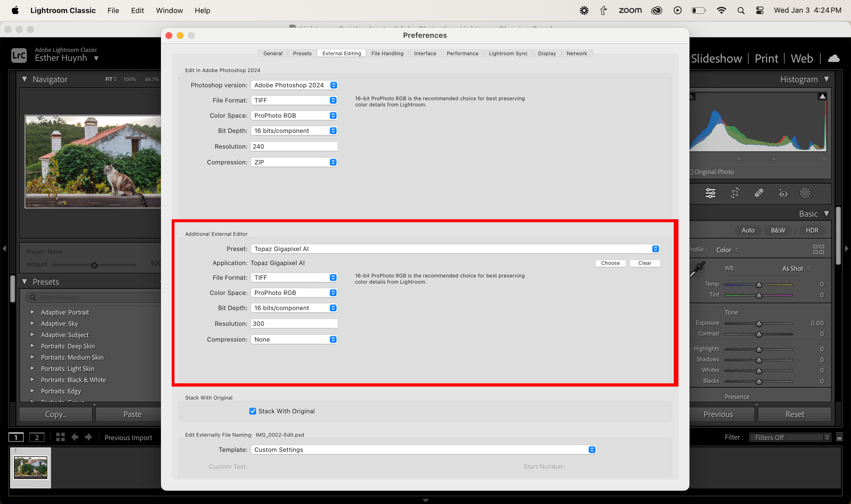Image resolution: width=851 pixels, height=504 pixels.
Task: Open the Compression dropdown set to None
Action: point(294,339)
